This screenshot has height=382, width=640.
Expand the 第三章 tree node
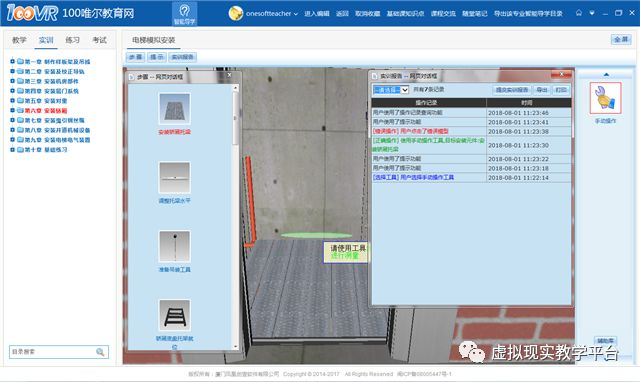point(12,81)
